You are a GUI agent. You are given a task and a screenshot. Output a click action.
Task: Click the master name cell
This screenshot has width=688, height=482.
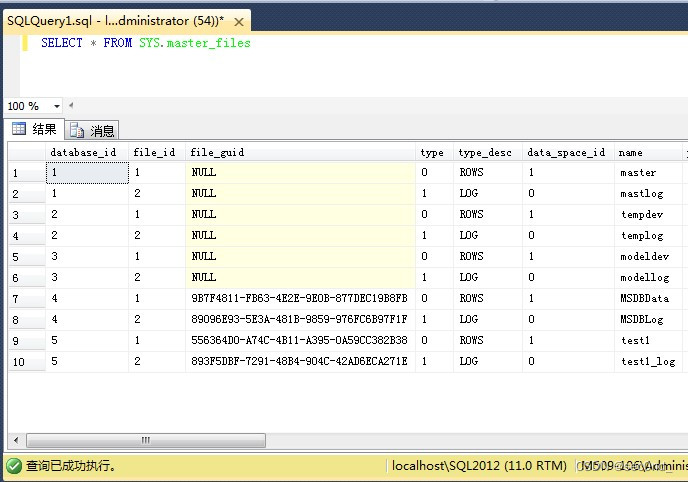pos(649,173)
